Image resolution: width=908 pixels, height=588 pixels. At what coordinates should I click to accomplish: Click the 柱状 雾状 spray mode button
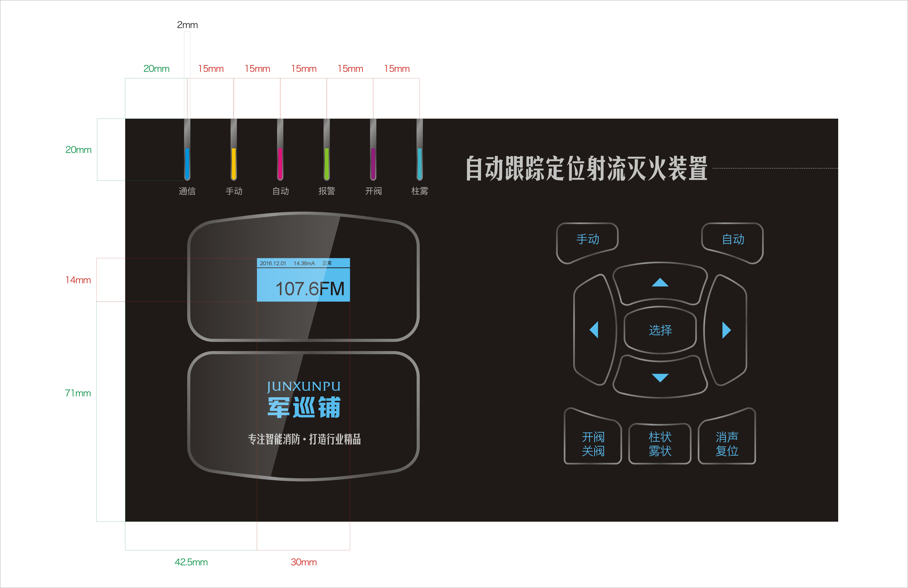[x=660, y=444]
